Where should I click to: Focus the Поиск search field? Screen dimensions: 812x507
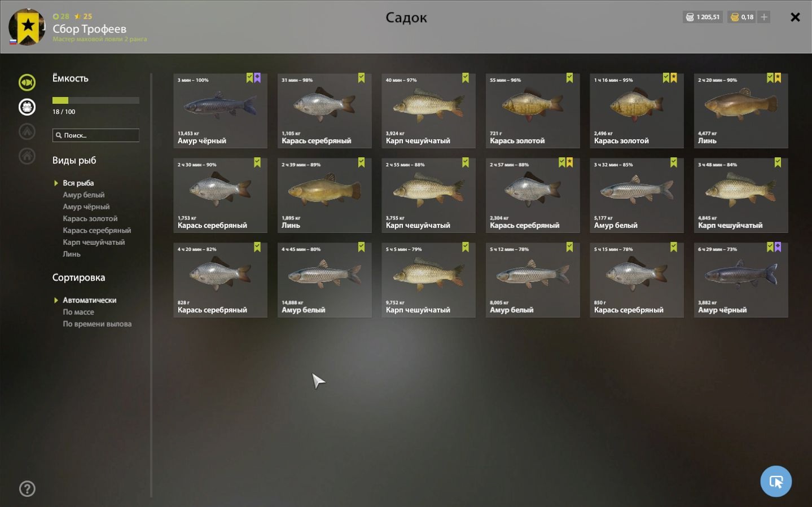tap(96, 135)
